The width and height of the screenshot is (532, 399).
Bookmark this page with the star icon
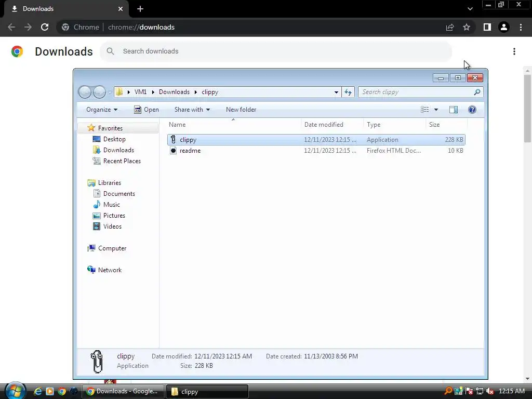point(467,27)
